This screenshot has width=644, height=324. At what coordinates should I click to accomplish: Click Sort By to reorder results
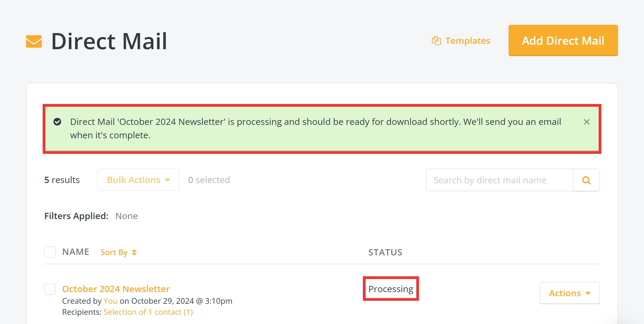pos(114,252)
